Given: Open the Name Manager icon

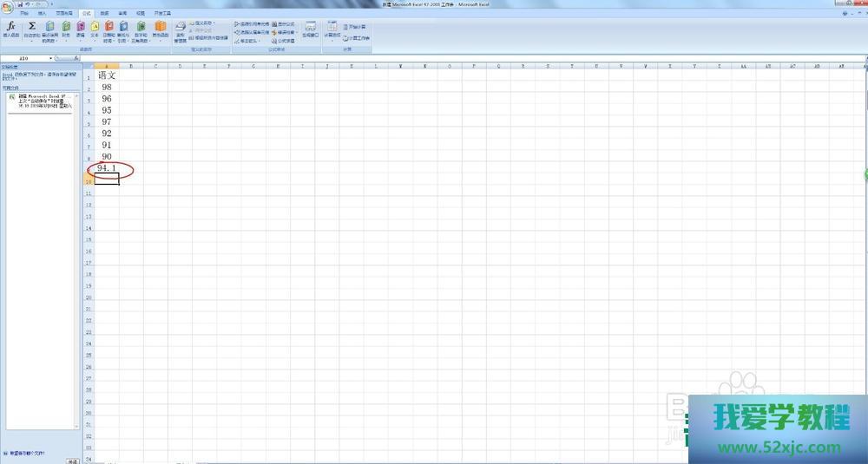Looking at the screenshot, I should 180,30.
